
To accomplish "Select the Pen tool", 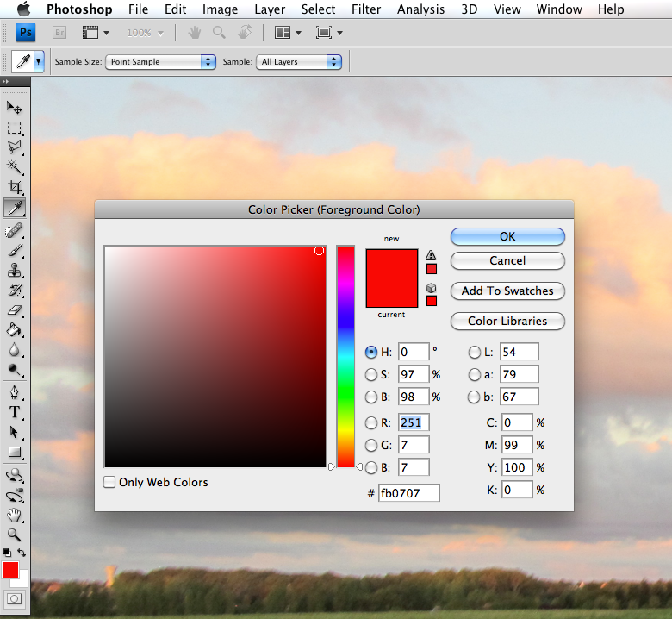I will [x=14, y=391].
